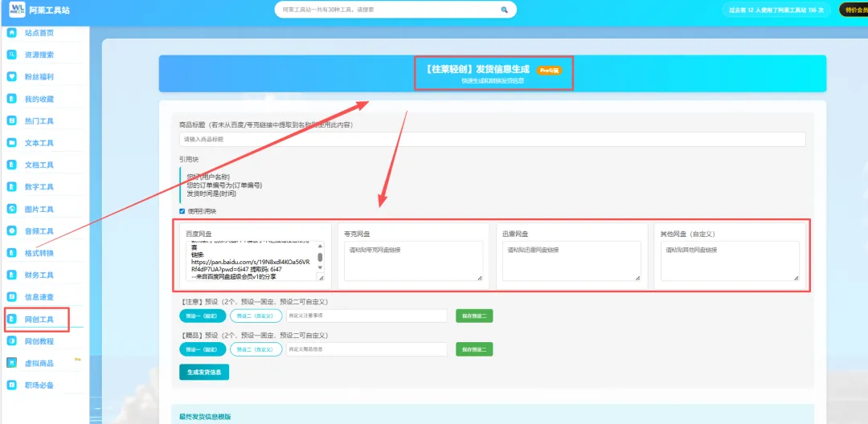Click the 音频工具 sidebar icon

11,231
